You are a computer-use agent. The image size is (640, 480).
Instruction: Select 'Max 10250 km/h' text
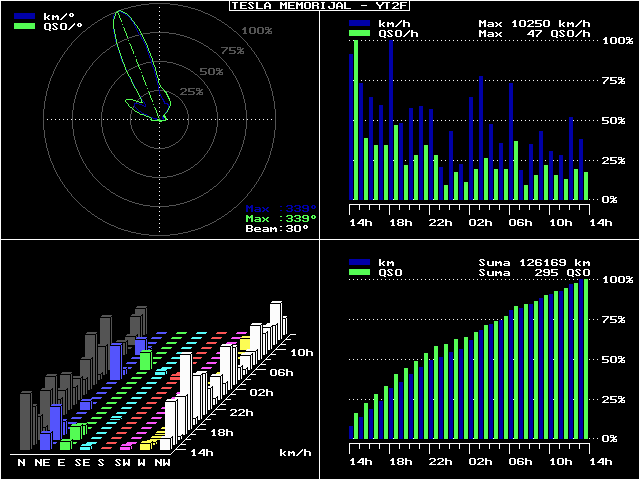(x=535, y=24)
